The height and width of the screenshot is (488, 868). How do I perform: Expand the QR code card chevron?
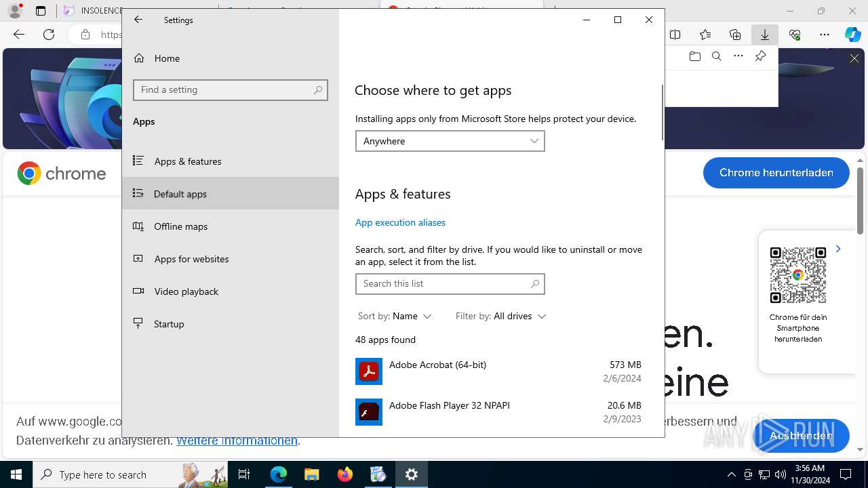(838, 249)
